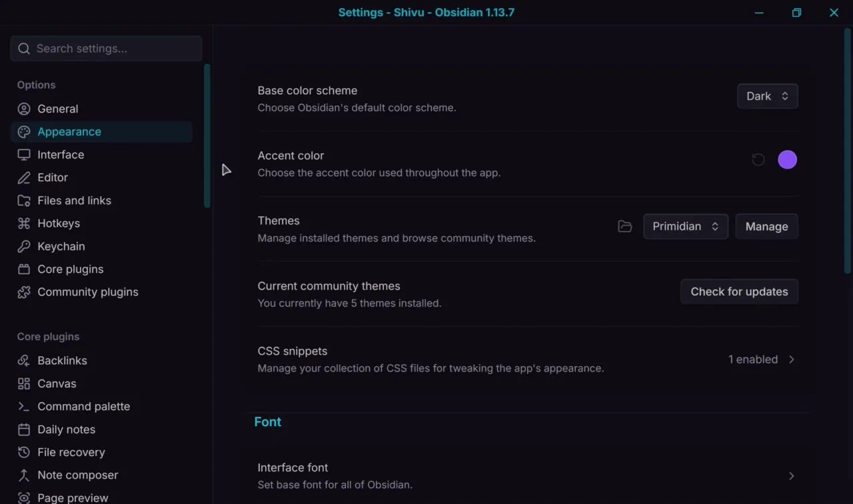Open themes folder via folder icon
Viewport: 853px width, 504px height.
pos(625,226)
